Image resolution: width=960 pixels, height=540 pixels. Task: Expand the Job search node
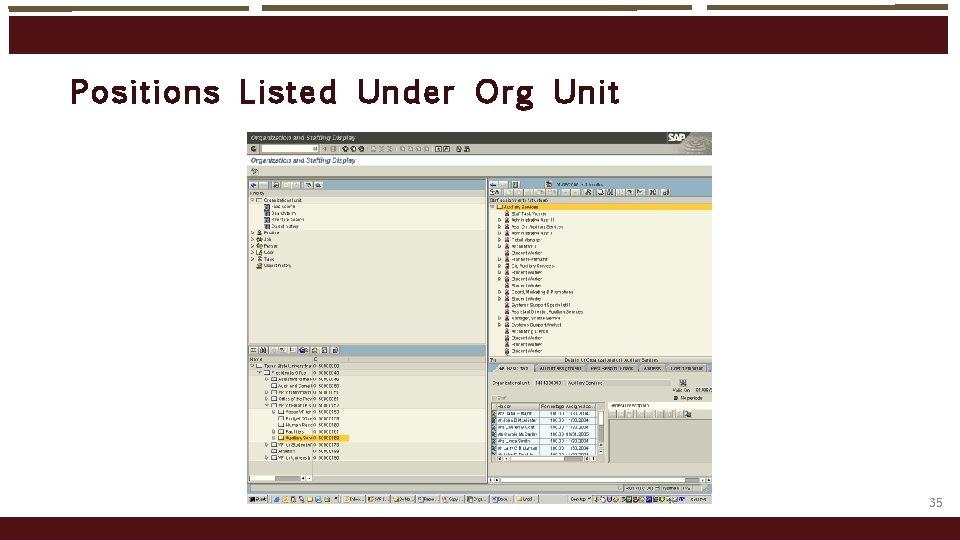252,239
